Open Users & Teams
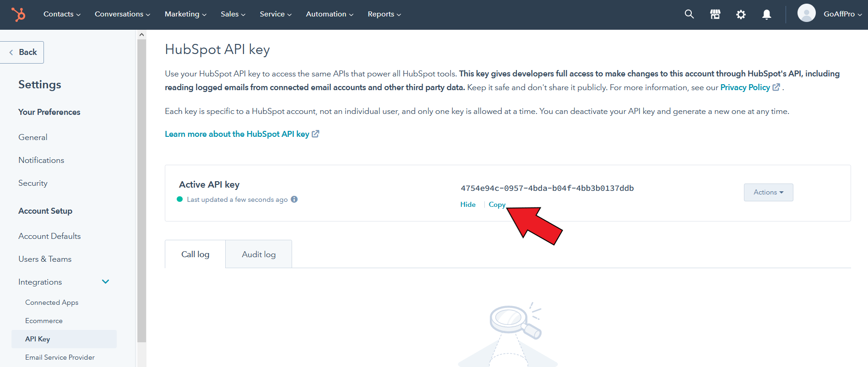Viewport: 868px width, 367px height. [x=45, y=259]
